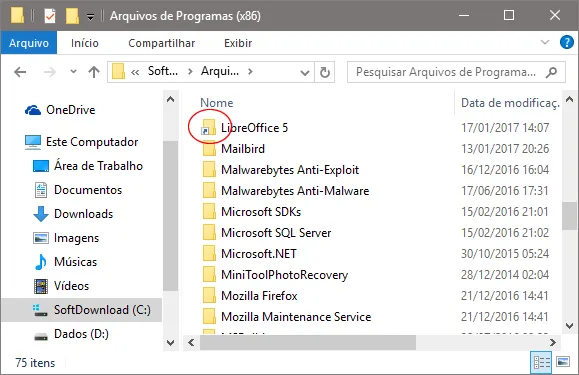The image size is (579, 375).
Task: Sort by the Nome column header
Action: (217, 103)
